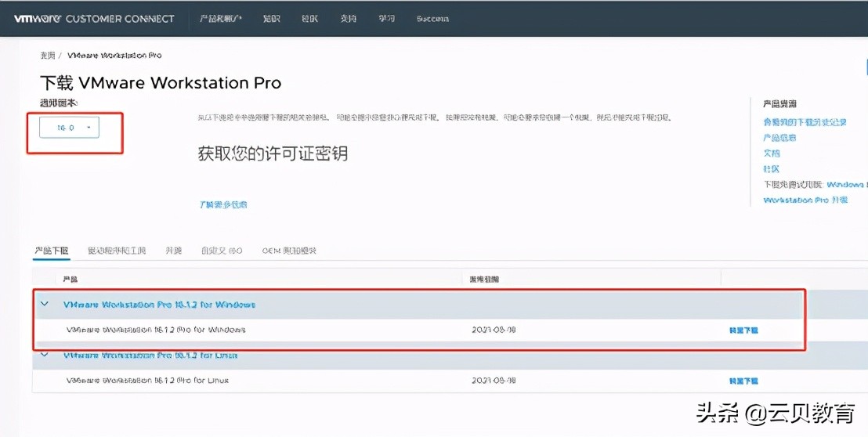Switch to the 开源 tab
This screenshot has height=437, width=868.
pos(173,251)
